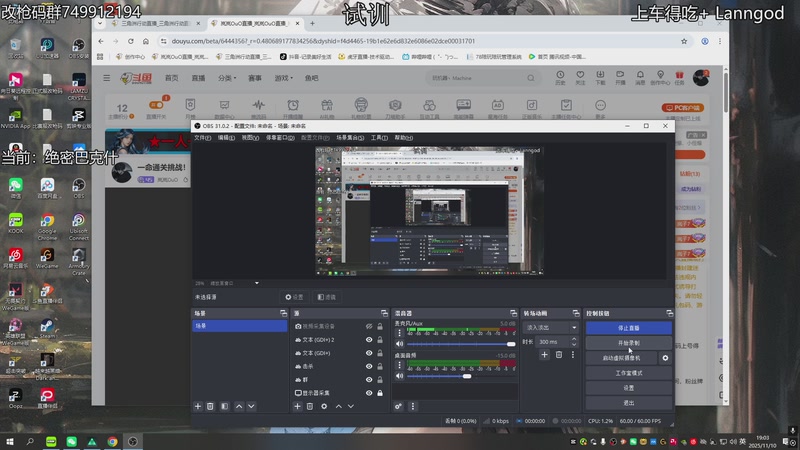Click Chrome address bar with douyu.com URL
Viewport: 800px width, 450px height.
point(418,41)
